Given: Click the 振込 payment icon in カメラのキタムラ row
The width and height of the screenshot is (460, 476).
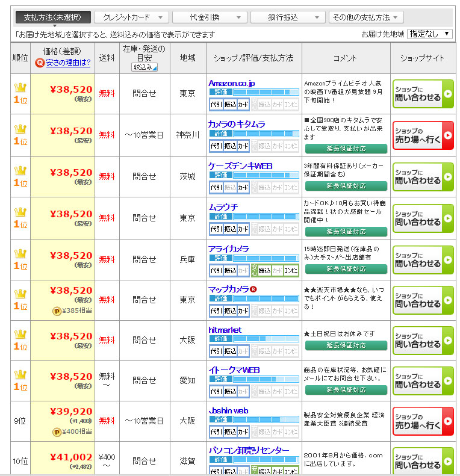Looking at the screenshot, I should point(230,146).
